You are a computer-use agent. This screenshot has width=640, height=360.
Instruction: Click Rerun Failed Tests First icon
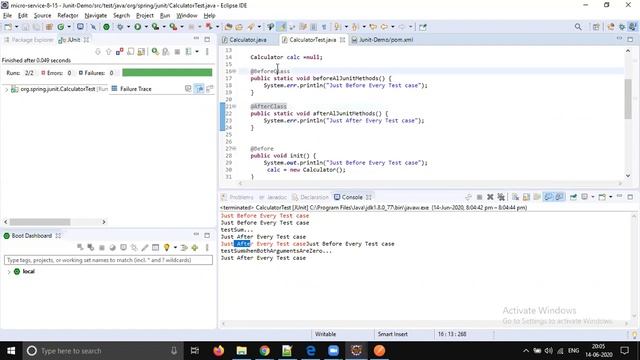click(165, 52)
